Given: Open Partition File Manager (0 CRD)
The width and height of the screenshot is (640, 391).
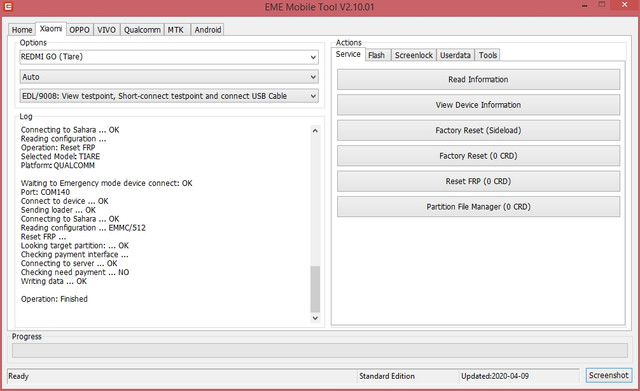Looking at the screenshot, I should tap(478, 207).
